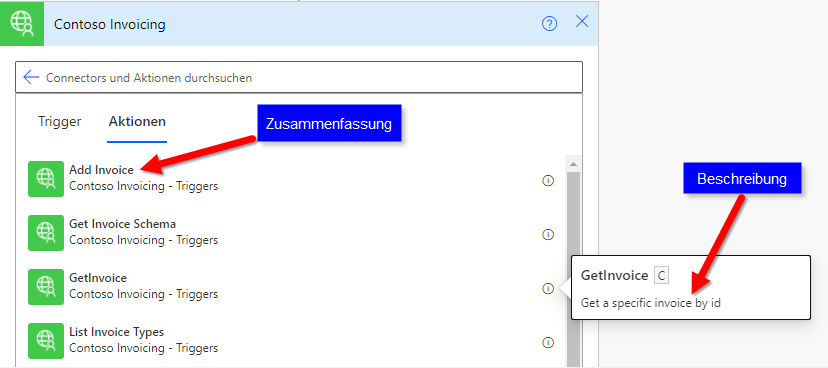828x368 pixels.
Task: Close the Contoso Invoicing panel
Action: click(582, 22)
